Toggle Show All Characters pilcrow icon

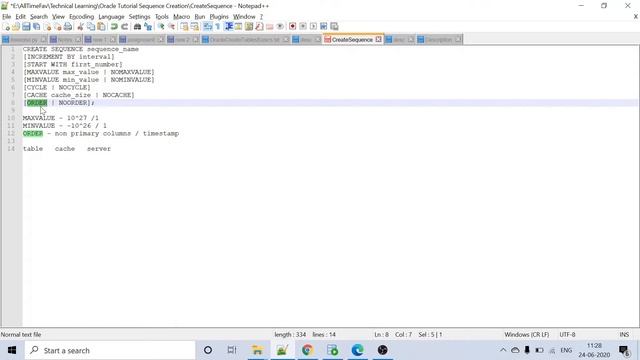pyautogui.click(x=218, y=27)
